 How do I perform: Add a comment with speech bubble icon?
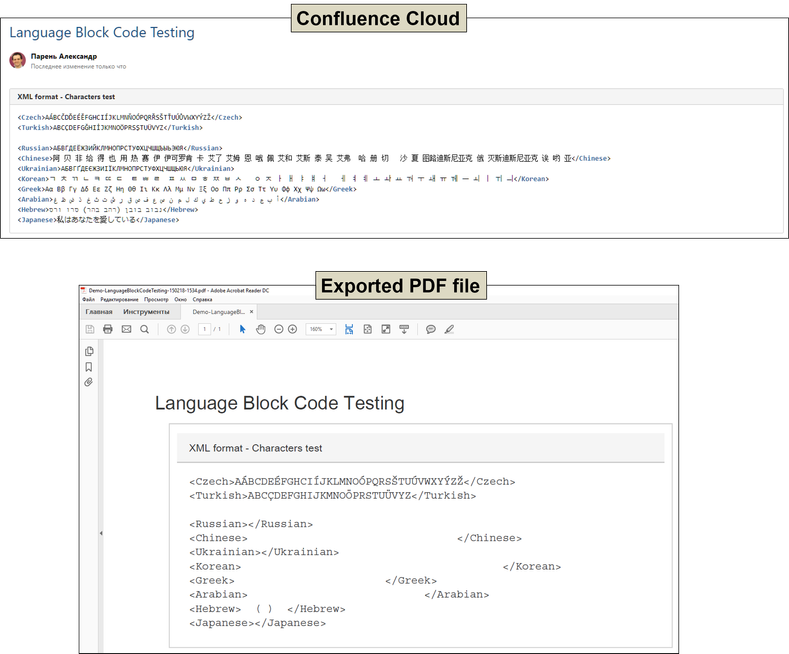[x=431, y=329]
